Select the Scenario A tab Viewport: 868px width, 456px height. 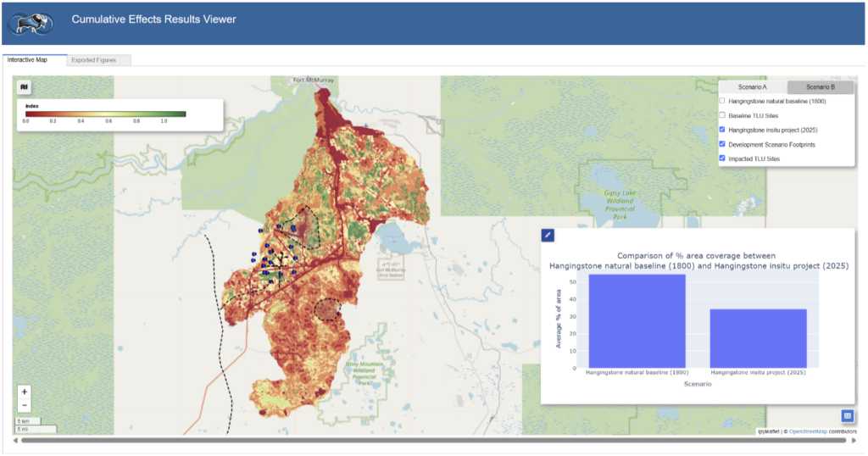tap(753, 87)
